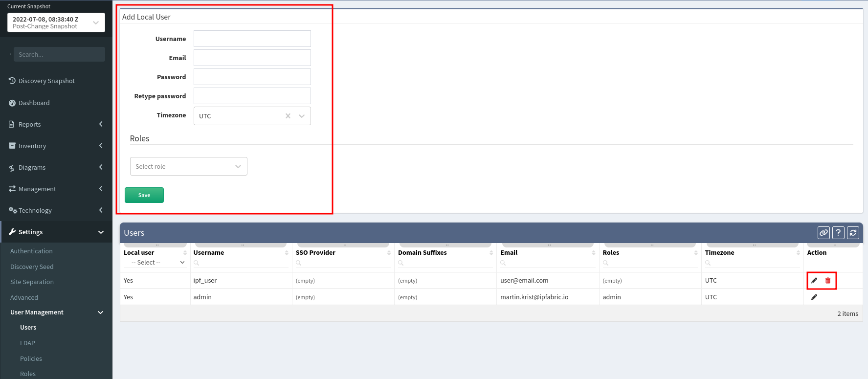Click the Settings wrench icon
This screenshot has height=379, width=868.
click(12, 232)
